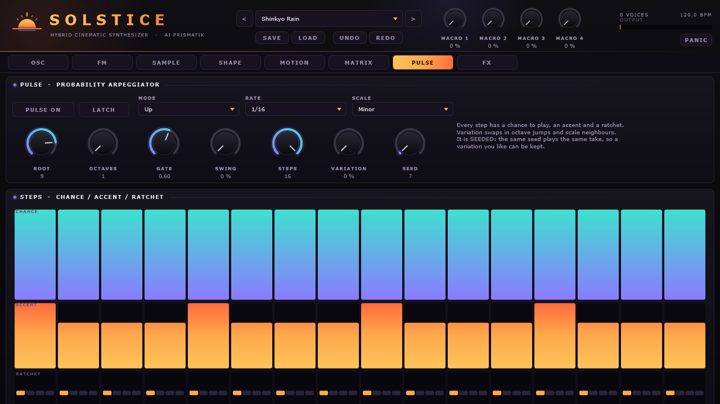
Task: Switch to the FX tab
Action: [x=487, y=62]
